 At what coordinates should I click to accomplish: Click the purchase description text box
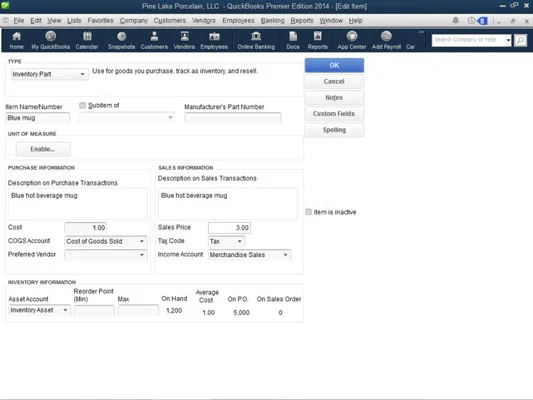78,204
